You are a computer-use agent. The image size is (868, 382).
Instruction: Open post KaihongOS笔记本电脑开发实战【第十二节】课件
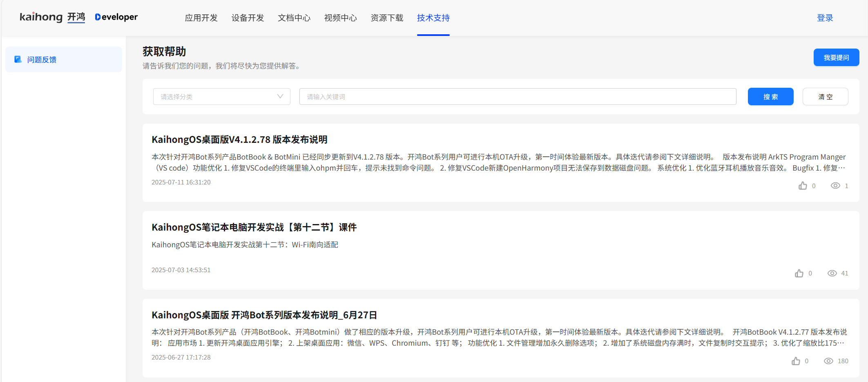pos(254,227)
